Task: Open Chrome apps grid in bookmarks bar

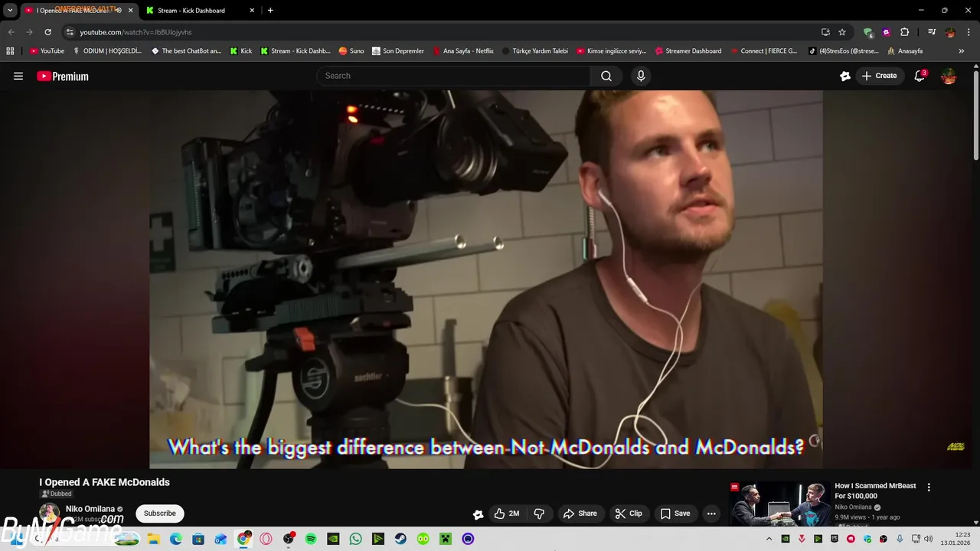Action: coord(10,51)
